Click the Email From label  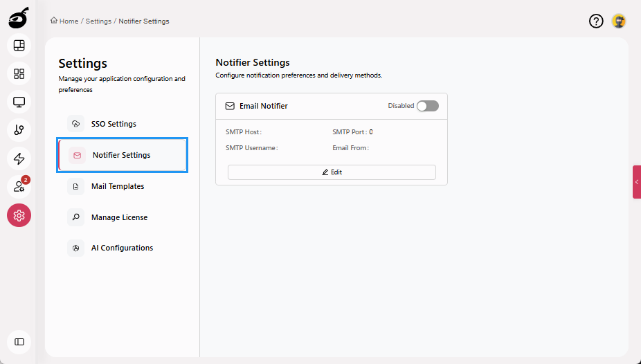coord(351,148)
